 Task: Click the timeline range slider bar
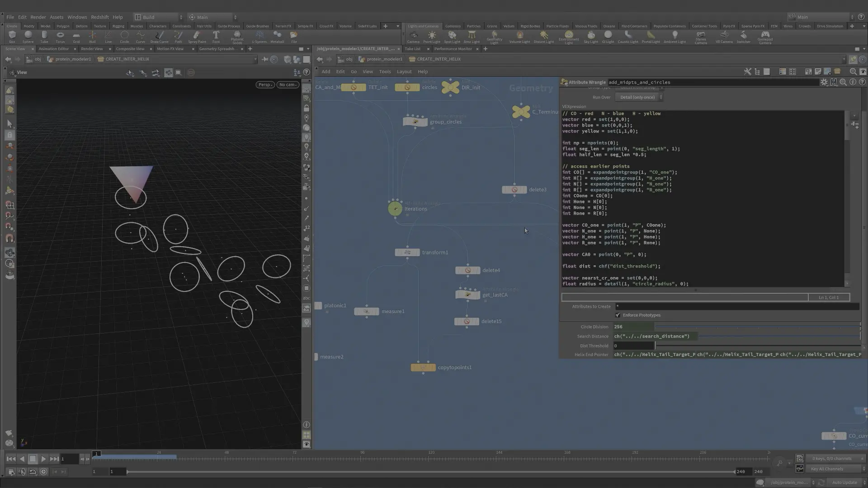tap(431, 472)
